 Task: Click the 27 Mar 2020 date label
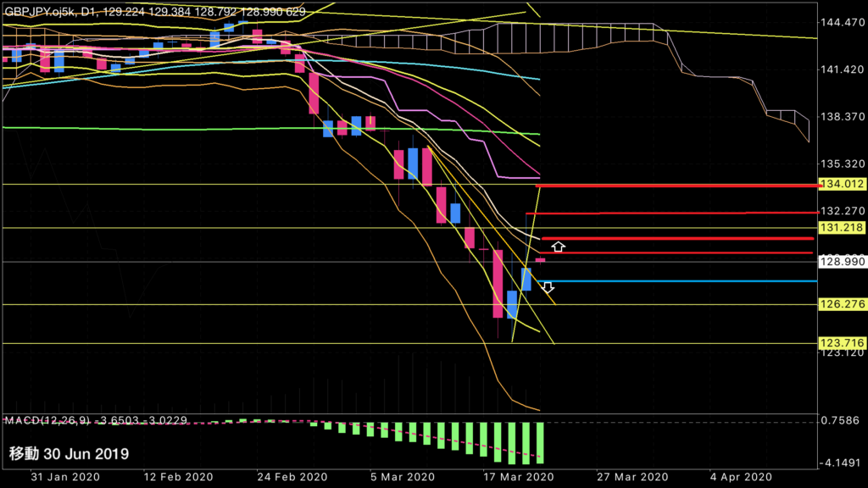tap(632, 477)
